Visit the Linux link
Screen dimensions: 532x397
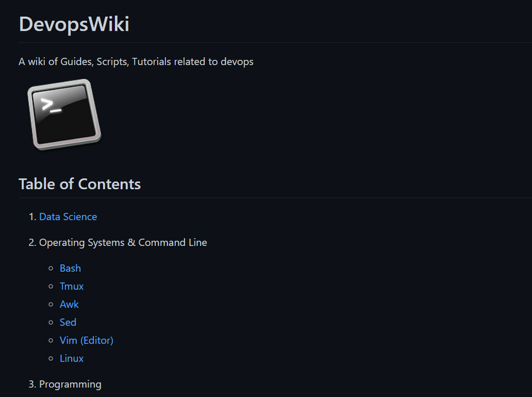[x=71, y=358]
